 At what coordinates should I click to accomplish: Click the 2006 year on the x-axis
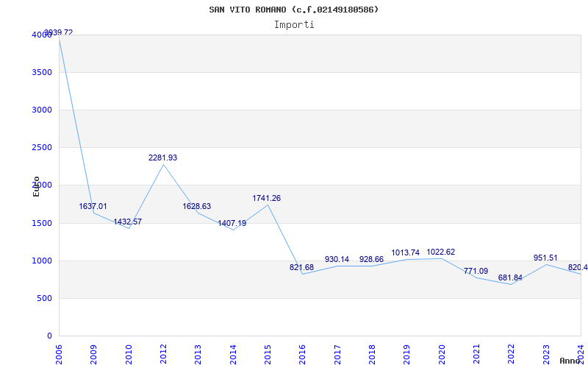coord(60,352)
